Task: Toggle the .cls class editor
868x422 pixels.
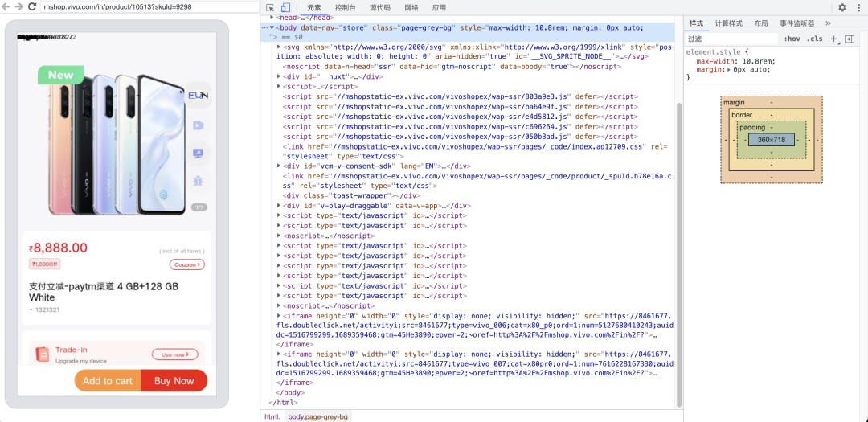Action: (814, 39)
